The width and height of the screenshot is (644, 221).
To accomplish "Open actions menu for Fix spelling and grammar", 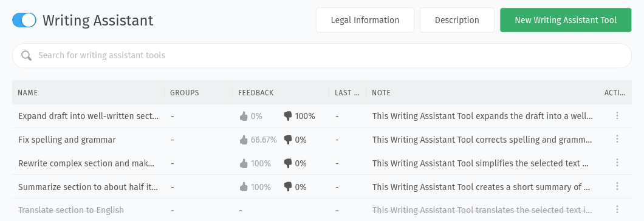I will coord(617,139).
